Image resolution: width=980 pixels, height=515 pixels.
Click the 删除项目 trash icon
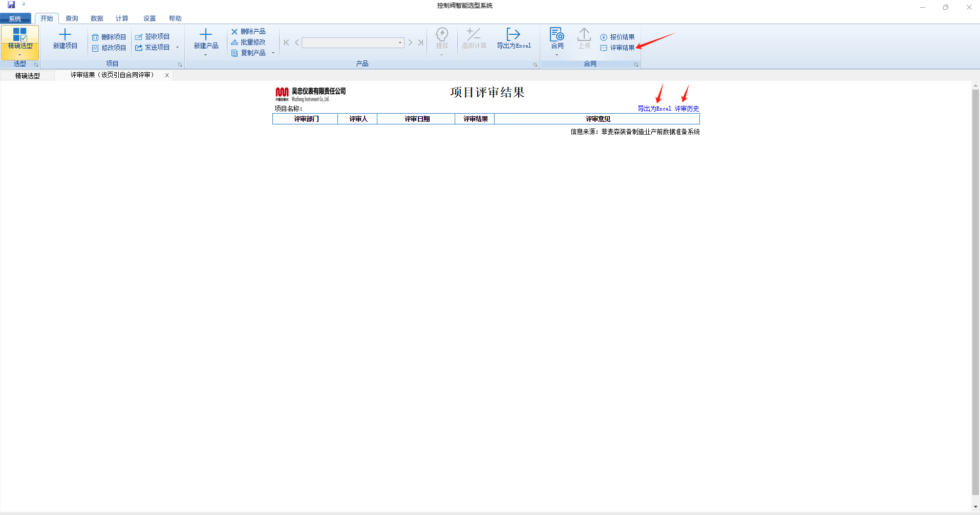tap(95, 37)
